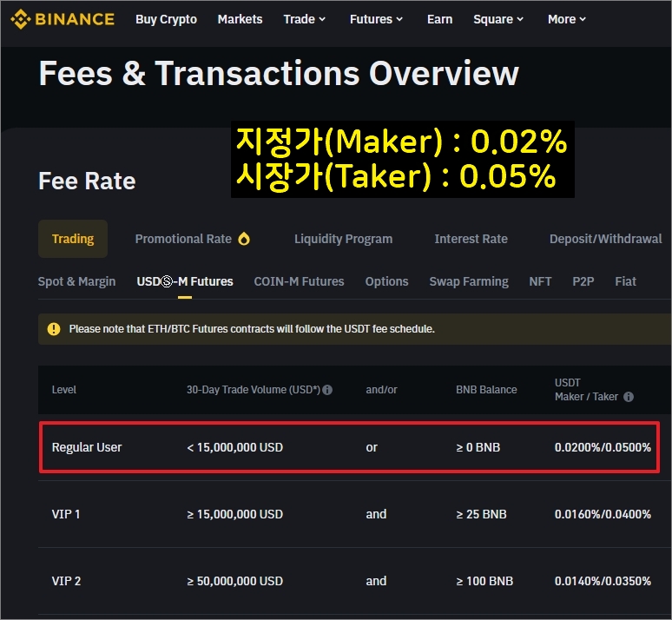Click the 'or' cell in Regular User row

[x=372, y=448]
